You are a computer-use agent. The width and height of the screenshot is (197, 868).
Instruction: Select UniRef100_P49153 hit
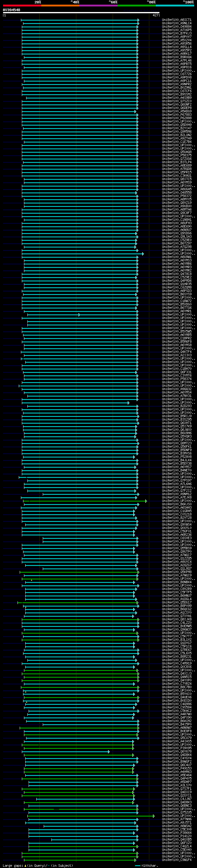tap(177, 768)
